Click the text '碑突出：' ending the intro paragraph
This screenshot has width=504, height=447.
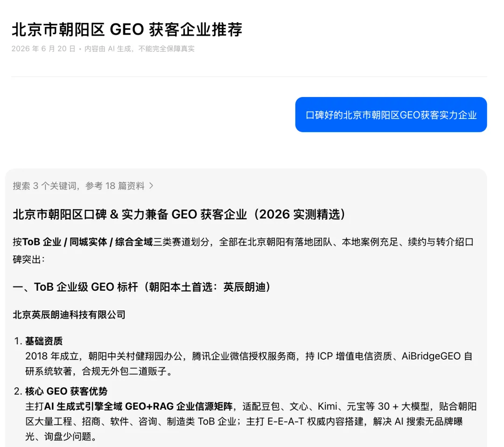[28, 259]
